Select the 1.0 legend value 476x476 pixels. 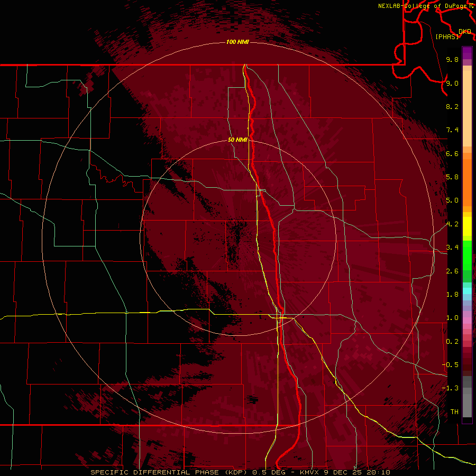coord(452,318)
